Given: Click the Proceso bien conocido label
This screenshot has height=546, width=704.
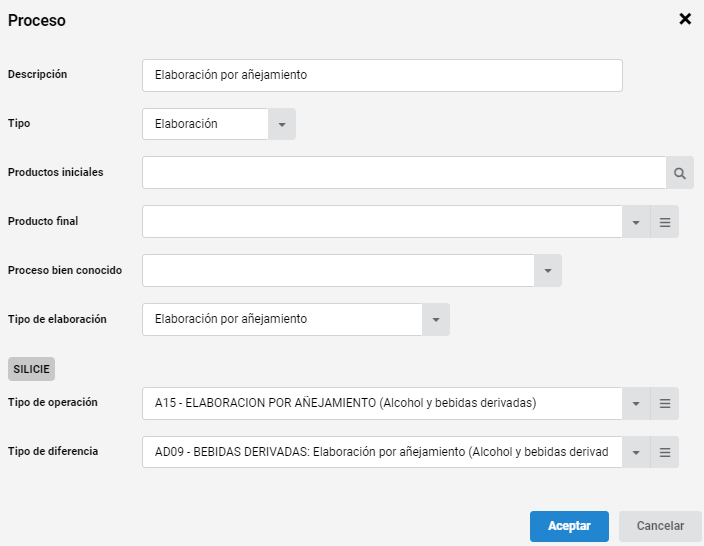Looking at the screenshot, I should (x=65, y=270).
